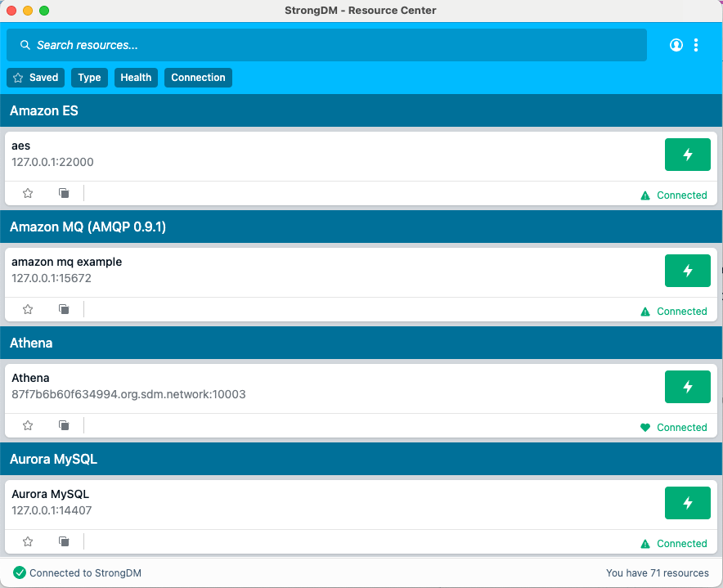Screen dimensions: 723x588
Task: Star the Athena resource as saved
Action: point(28,425)
